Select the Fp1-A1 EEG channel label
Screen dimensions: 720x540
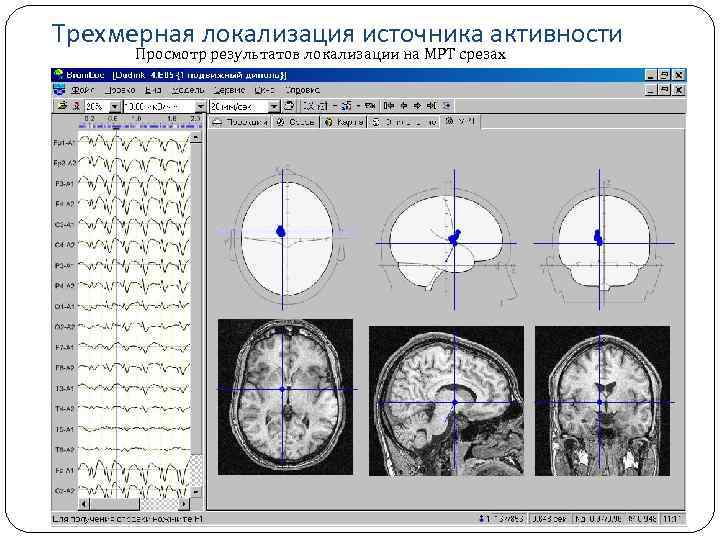(x=64, y=143)
